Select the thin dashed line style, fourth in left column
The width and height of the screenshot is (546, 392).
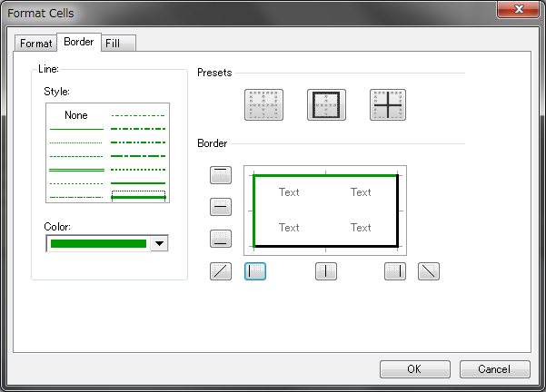pos(76,156)
